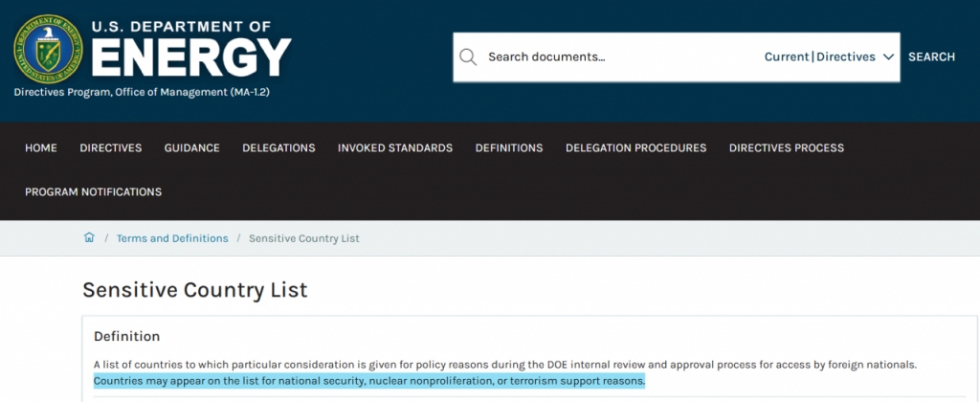Select DIRECTIVES PROCESS in navigation
Viewport: 980px width, 402px height.
pos(787,148)
